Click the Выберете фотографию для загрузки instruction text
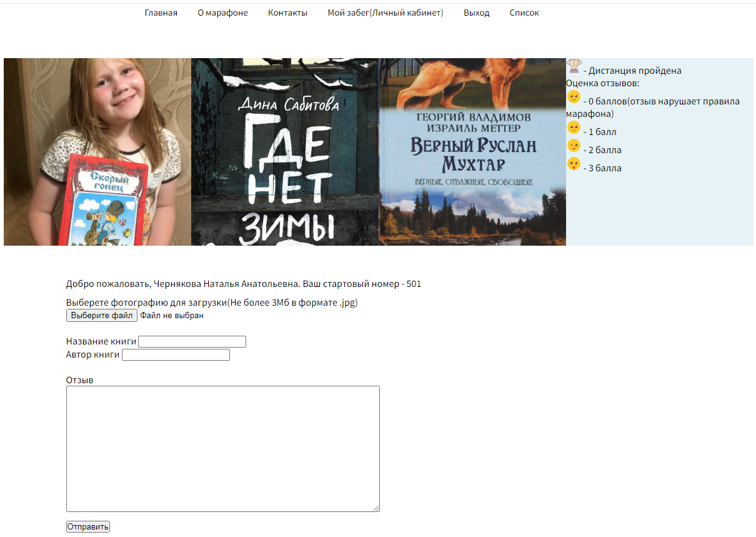The image size is (756, 537). tap(212, 303)
